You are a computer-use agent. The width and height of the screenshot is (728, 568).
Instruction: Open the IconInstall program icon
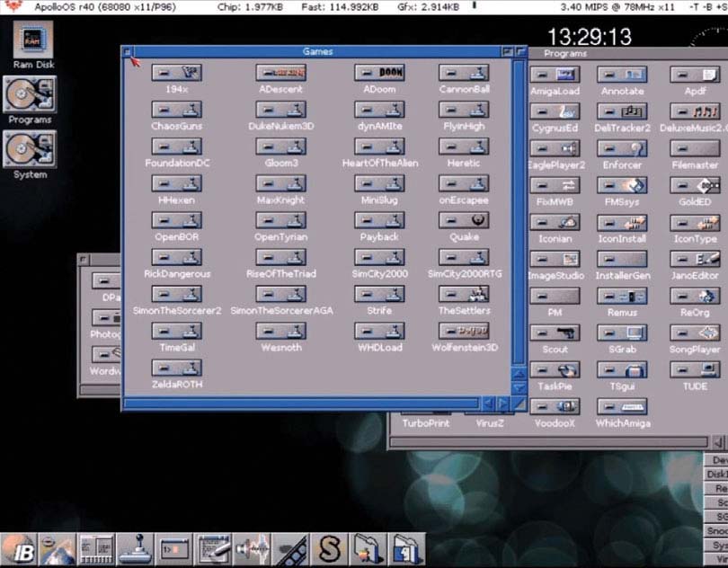(x=622, y=223)
